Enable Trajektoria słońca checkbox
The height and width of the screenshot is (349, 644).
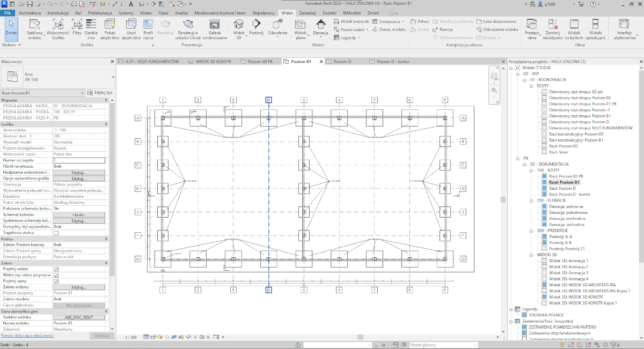point(56,233)
